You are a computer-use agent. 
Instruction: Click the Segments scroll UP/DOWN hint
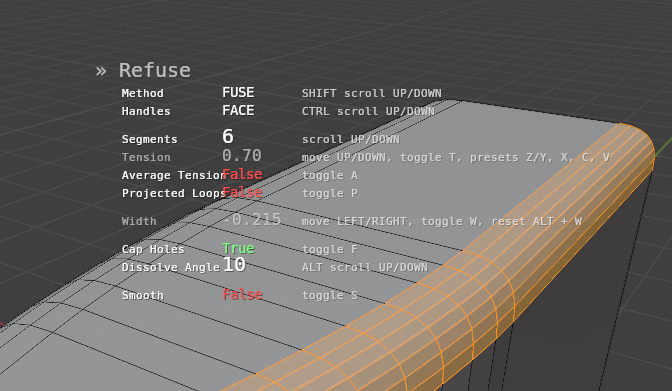[351, 139]
